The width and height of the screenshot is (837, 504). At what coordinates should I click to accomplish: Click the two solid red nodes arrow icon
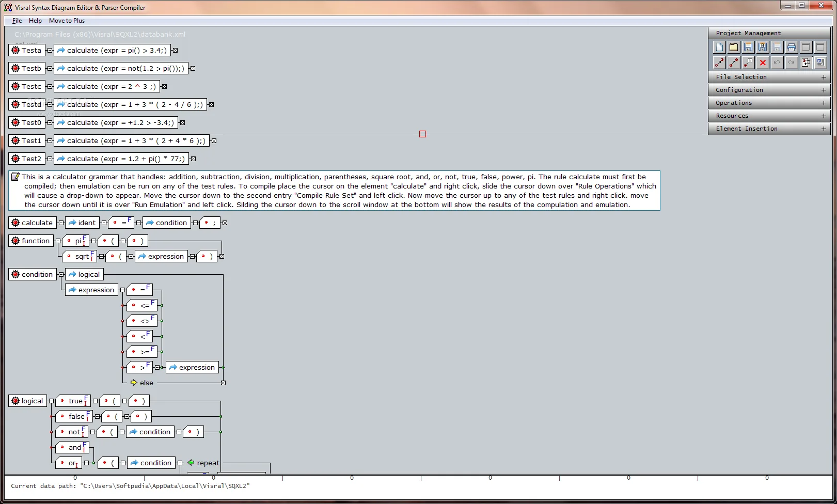click(x=733, y=62)
